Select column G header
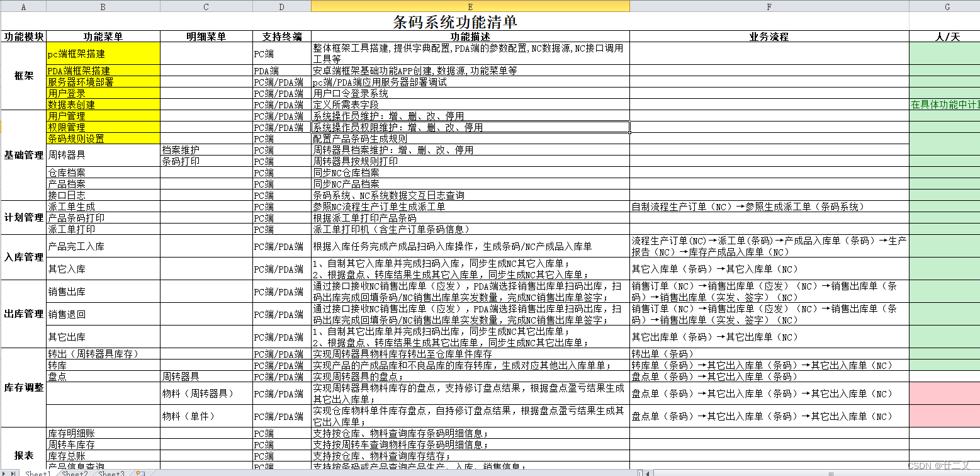The image size is (980, 476). 944,6
